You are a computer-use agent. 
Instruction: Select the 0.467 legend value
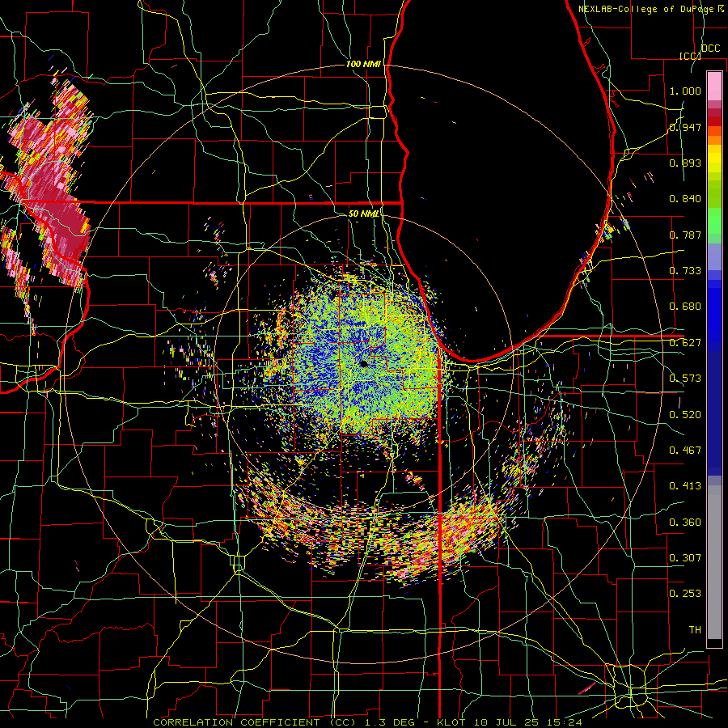coord(685,451)
